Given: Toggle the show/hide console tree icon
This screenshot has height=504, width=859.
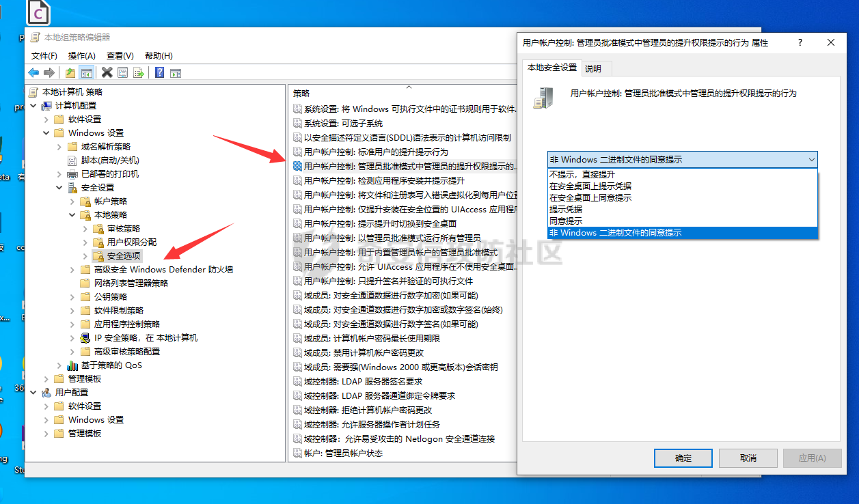Looking at the screenshot, I should tap(86, 72).
